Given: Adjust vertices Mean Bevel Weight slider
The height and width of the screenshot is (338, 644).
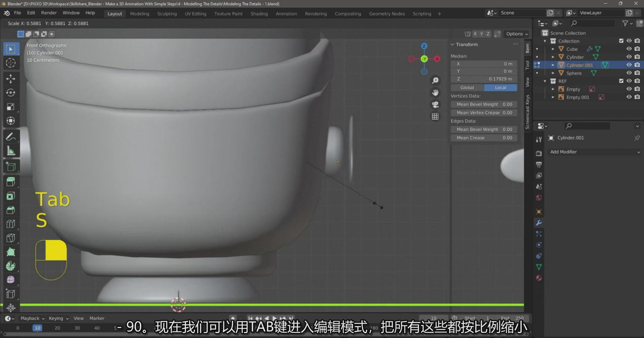Looking at the screenshot, I should [484, 104].
